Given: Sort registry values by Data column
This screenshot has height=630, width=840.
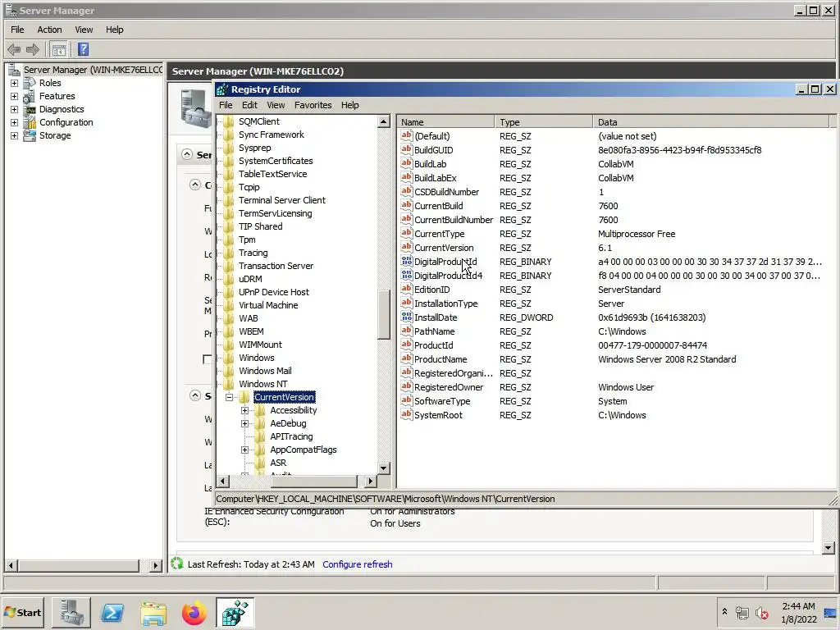Looking at the screenshot, I should (711, 122).
